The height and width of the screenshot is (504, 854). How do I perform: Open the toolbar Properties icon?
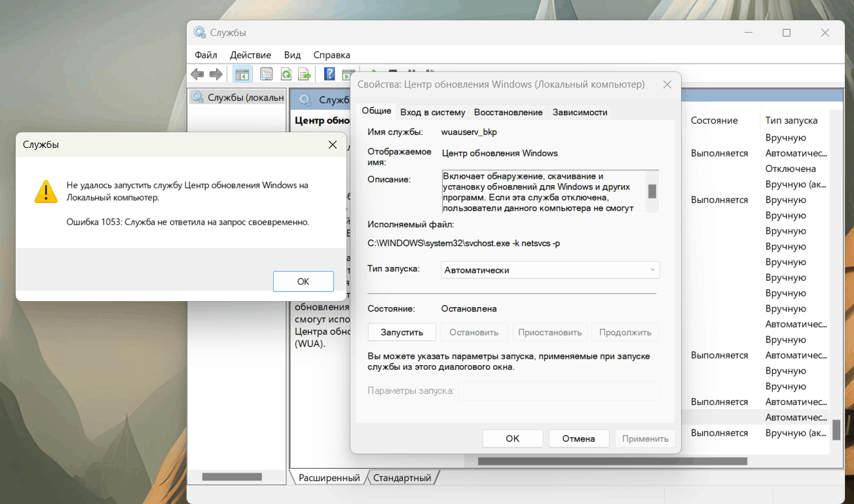coord(267,74)
